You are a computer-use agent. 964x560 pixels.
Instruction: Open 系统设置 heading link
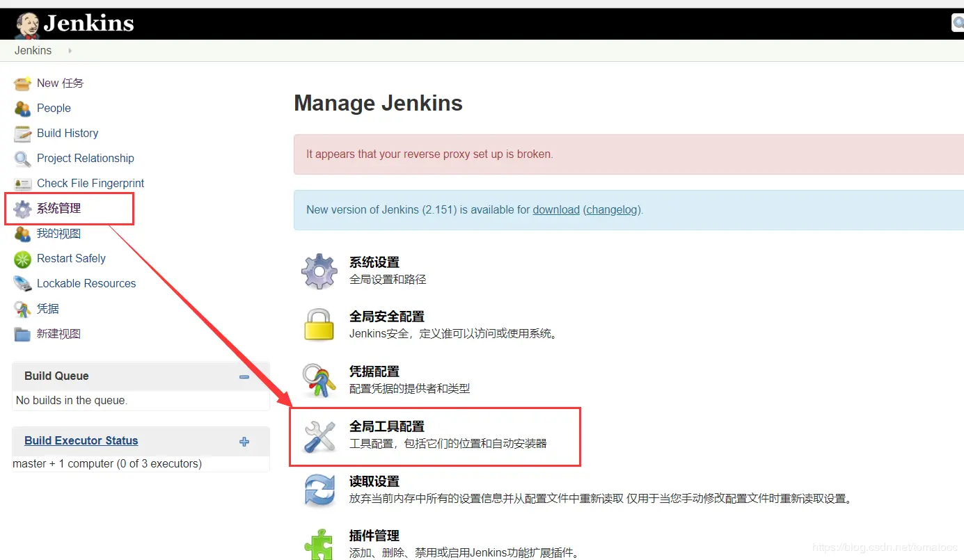point(374,262)
